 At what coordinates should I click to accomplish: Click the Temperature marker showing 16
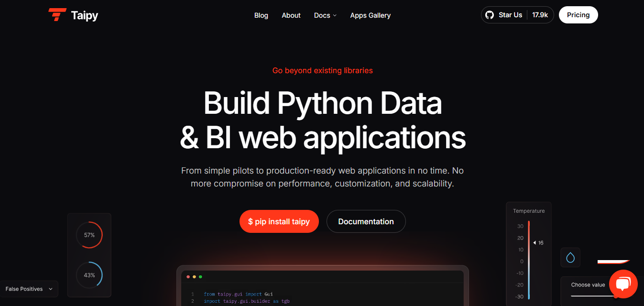point(538,243)
